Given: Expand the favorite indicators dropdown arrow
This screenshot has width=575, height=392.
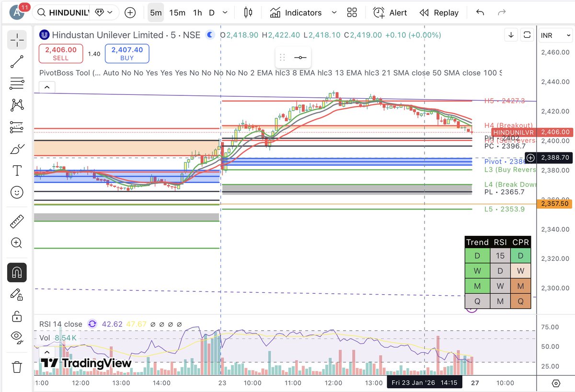Looking at the screenshot, I should pyautogui.click(x=334, y=12).
